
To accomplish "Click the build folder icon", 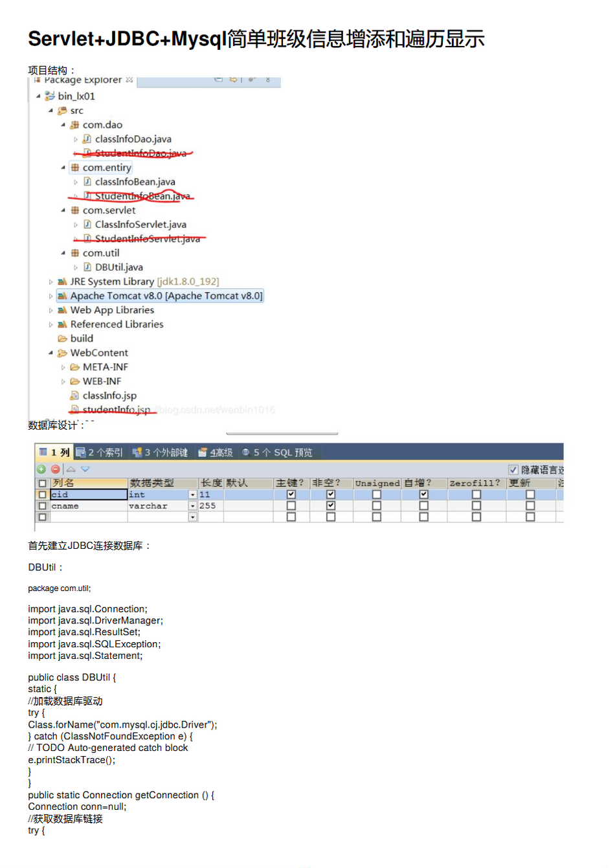I will click(63, 339).
